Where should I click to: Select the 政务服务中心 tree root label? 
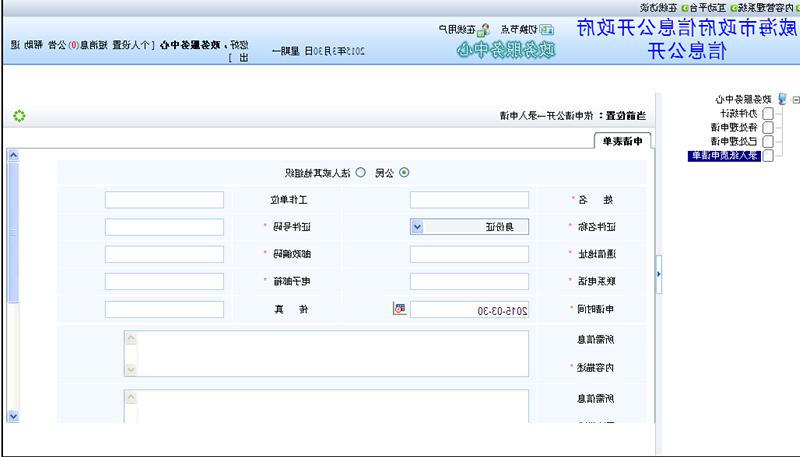(x=745, y=99)
